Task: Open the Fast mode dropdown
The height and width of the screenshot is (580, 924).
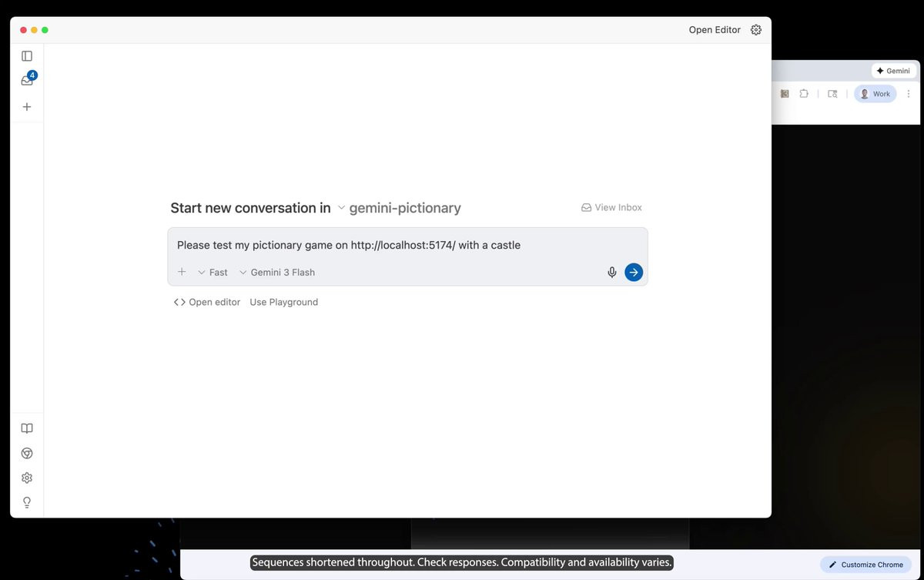Action: [213, 272]
